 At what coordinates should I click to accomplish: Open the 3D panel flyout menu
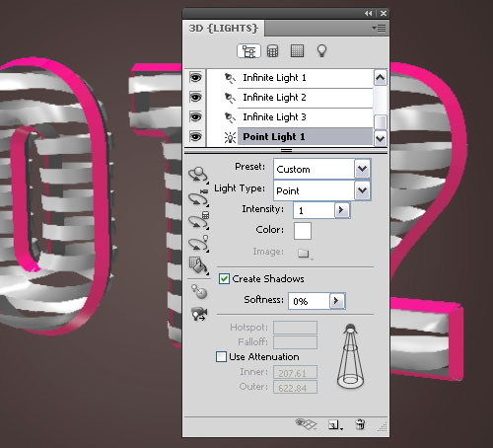(x=379, y=29)
